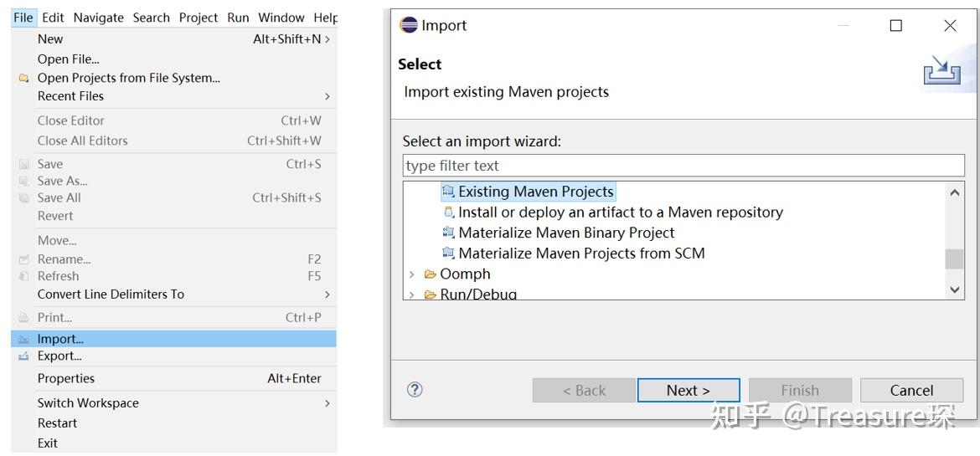Expand the Oomph tree node
The width and height of the screenshot is (980, 456).
pyautogui.click(x=411, y=274)
